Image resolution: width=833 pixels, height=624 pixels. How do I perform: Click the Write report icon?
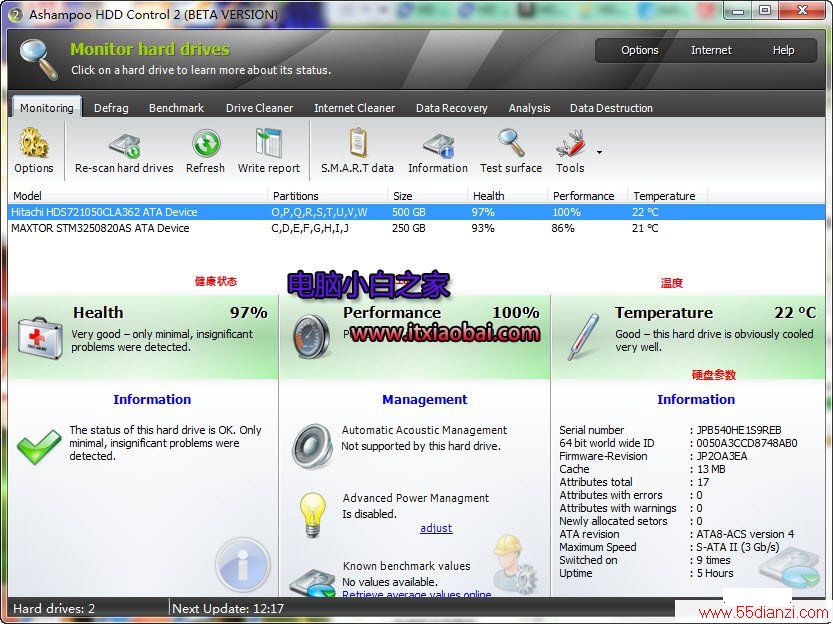[269, 143]
